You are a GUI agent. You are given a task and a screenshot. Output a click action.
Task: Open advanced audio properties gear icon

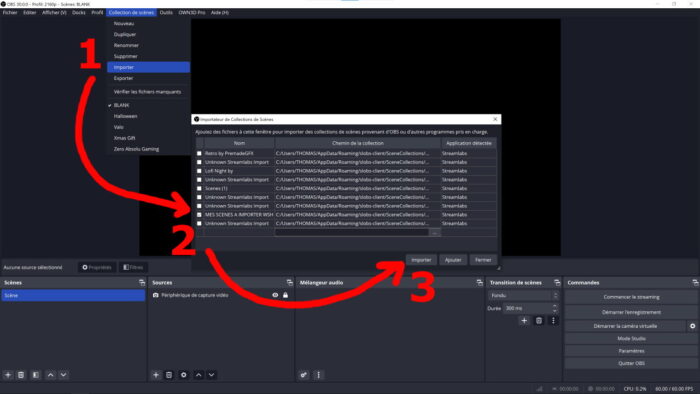click(304, 375)
